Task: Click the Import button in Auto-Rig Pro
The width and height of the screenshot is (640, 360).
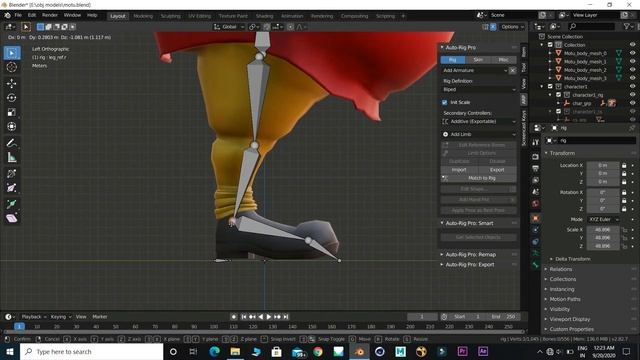Action: [x=459, y=170]
